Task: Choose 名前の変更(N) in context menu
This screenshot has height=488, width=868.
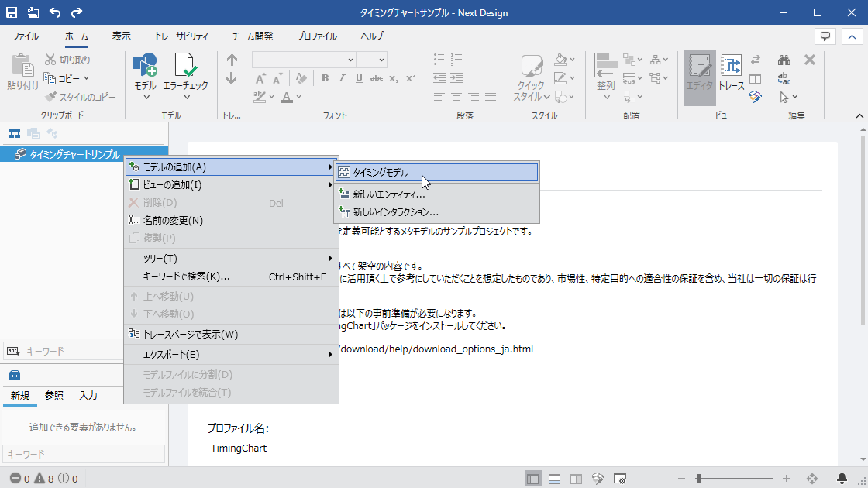Action: click(232, 220)
